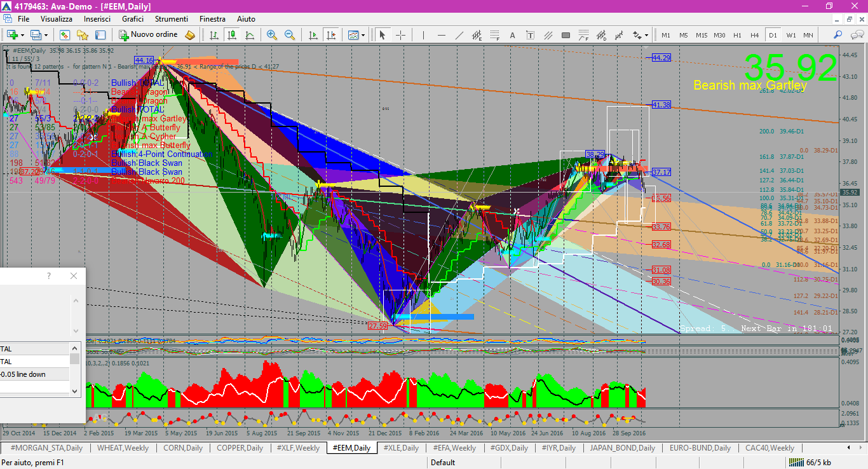The width and height of the screenshot is (868, 469).
Task: Open the Navigator favorites panel
Action: pos(83,35)
